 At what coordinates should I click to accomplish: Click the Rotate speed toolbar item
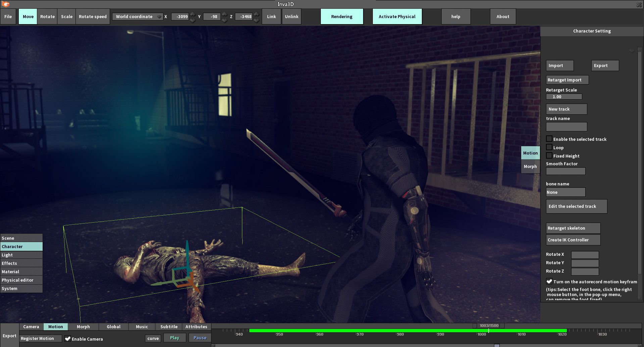point(93,16)
